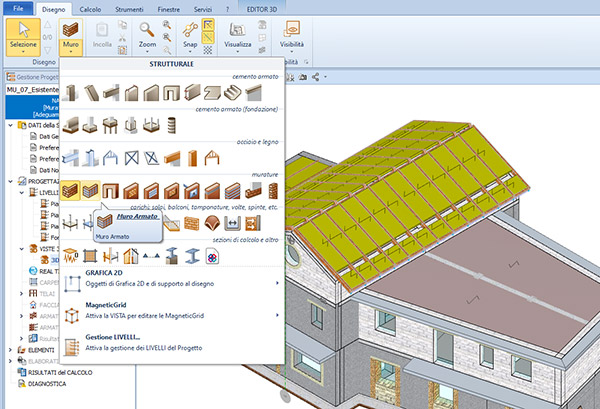Pick the brick pillar icon in murature
This screenshot has height=409, width=600.
coord(273,191)
